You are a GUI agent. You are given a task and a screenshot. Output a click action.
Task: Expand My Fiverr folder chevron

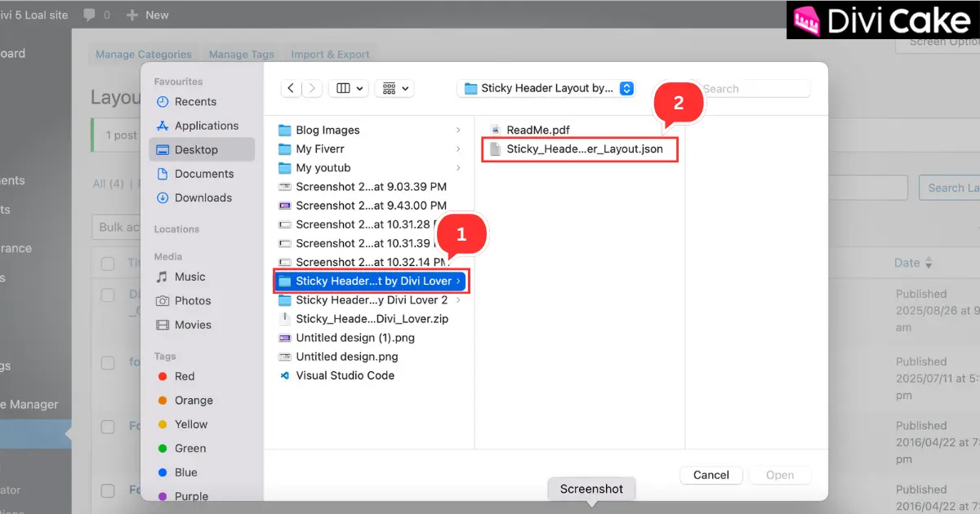458,149
